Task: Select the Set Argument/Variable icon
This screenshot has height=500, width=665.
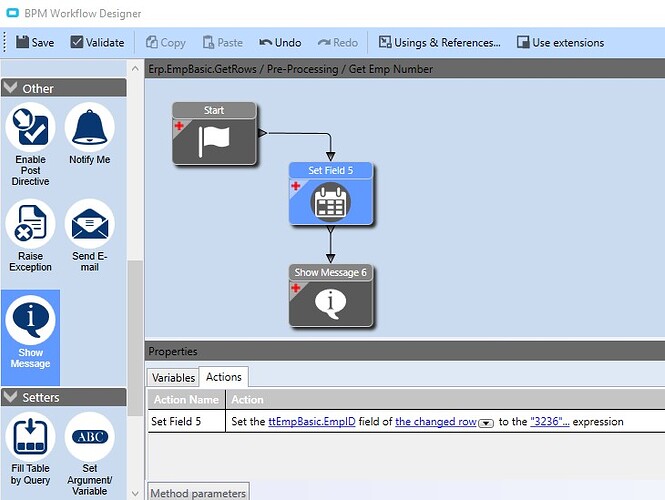Action: coord(89,437)
